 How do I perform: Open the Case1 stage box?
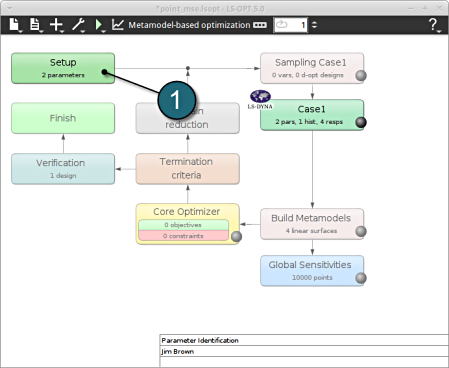point(312,115)
